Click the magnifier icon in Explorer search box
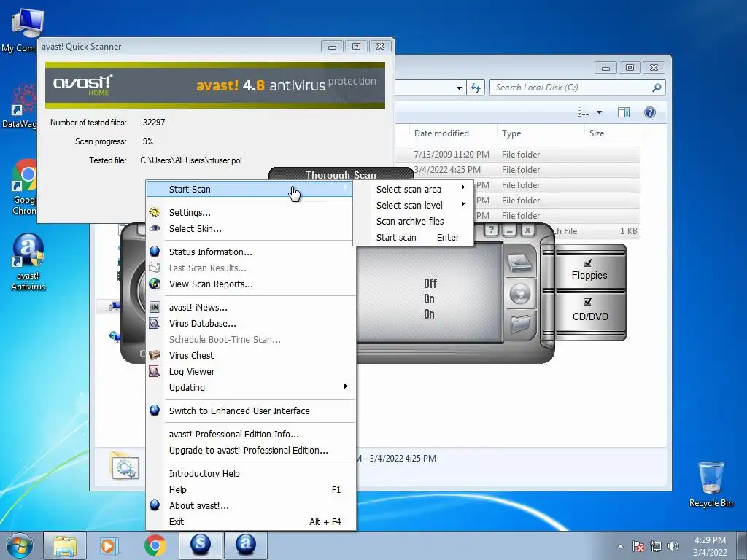This screenshot has width=747, height=560. tap(657, 87)
